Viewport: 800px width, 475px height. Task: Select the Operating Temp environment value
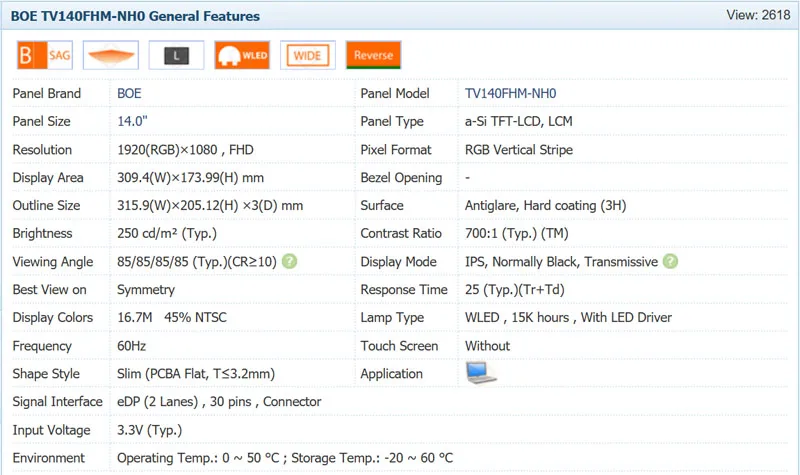tap(285, 458)
